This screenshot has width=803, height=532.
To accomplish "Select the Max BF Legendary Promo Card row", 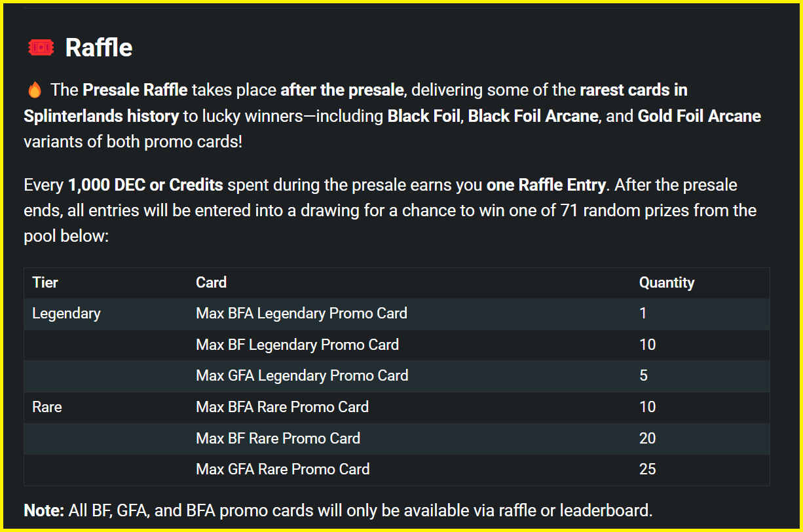I will (397, 345).
